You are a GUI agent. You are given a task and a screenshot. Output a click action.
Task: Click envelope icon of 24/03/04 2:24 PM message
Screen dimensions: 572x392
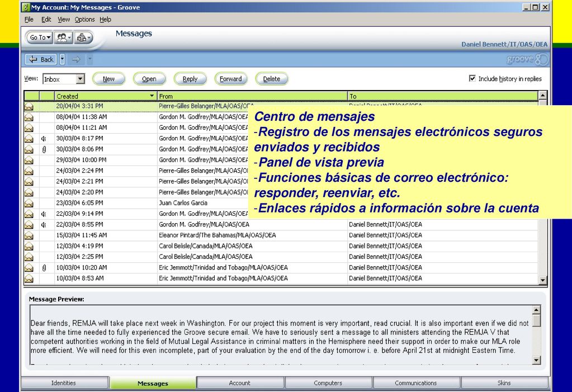coord(29,171)
